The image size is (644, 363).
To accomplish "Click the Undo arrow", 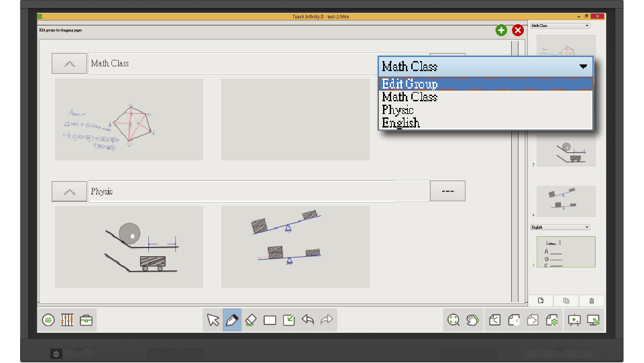I will [308, 320].
